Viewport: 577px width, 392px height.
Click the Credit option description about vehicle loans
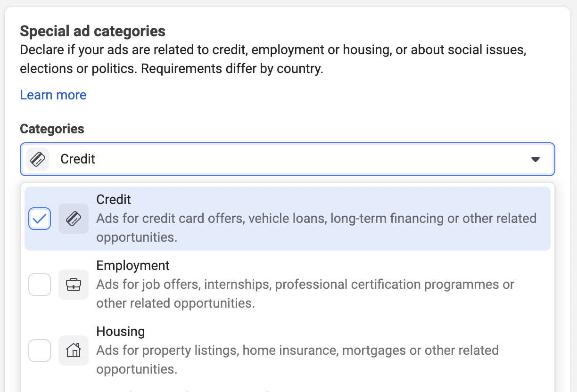[x=316, y=228]
